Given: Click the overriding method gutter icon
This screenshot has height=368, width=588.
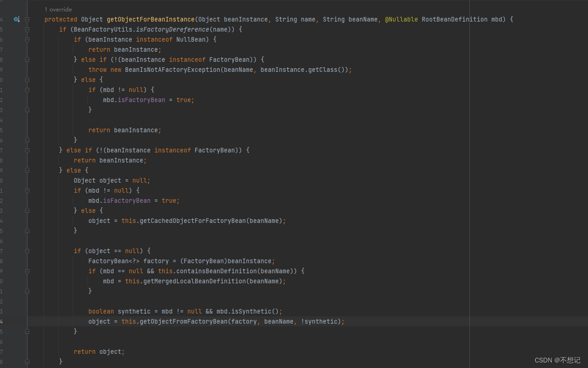Looking at the screenshot, I should (17, 19).
